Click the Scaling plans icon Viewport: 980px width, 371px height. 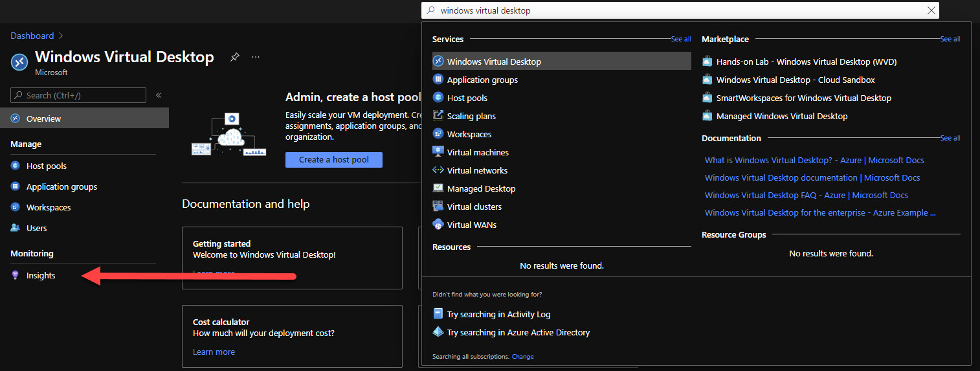(438, 116)
